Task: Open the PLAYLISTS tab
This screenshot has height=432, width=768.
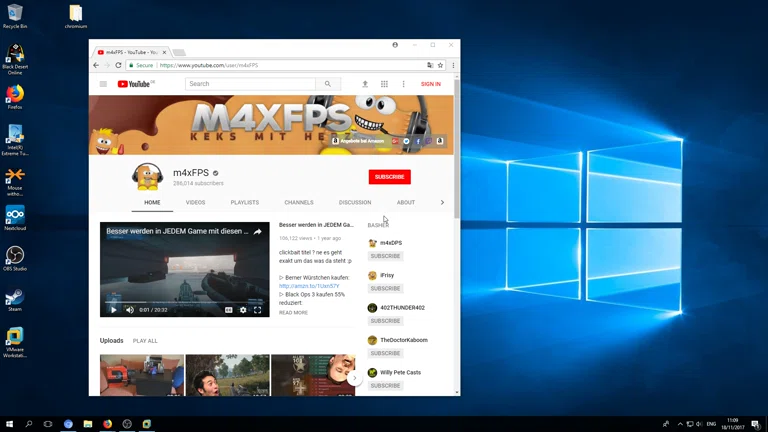Action: click(245, 202)
